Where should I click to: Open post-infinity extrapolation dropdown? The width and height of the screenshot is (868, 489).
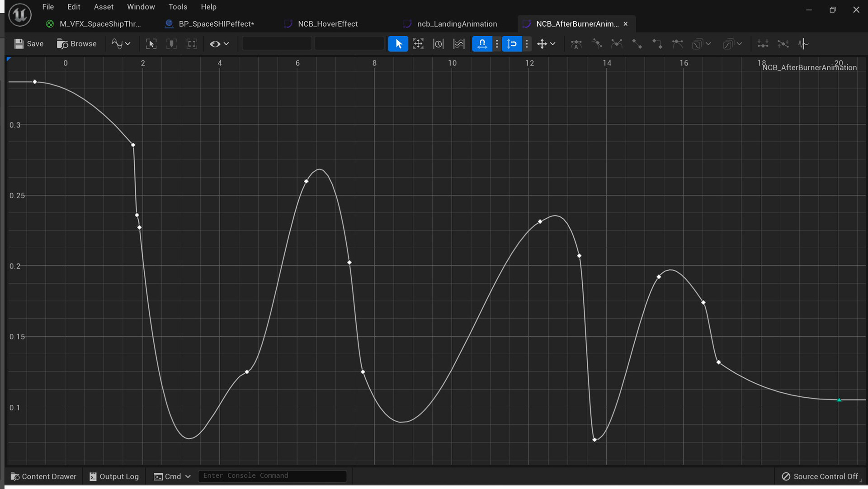732,44
